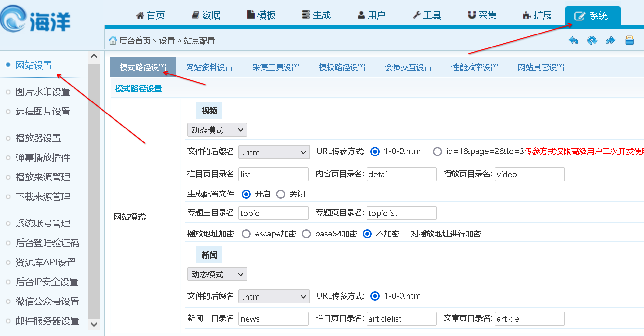The image size is (644, 336).
Task: Switch to 模板路径设置 tab
Action: 342,67
